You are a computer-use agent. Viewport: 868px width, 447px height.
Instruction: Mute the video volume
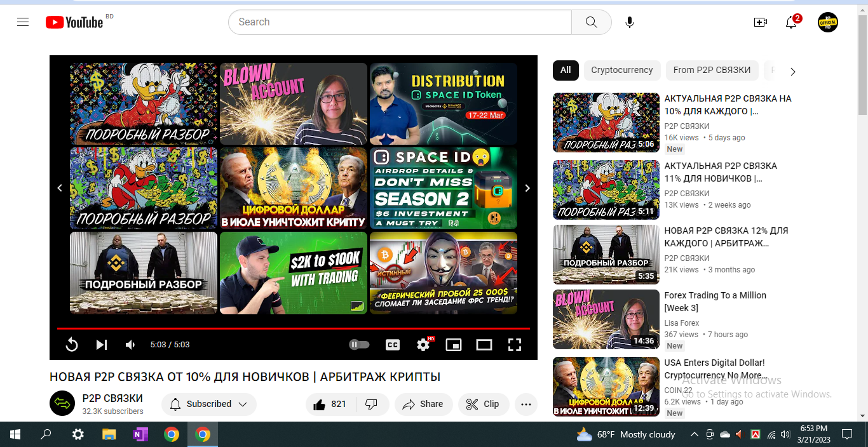(130, 345)
